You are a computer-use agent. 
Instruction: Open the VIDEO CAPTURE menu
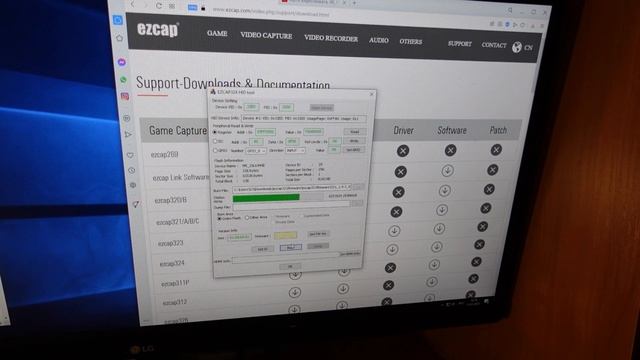tap(266, 36)
